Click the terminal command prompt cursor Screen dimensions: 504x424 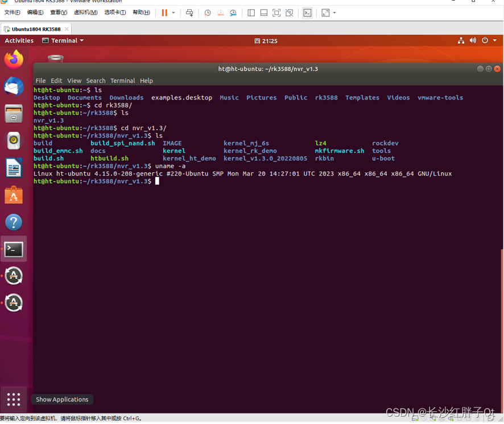157,181
